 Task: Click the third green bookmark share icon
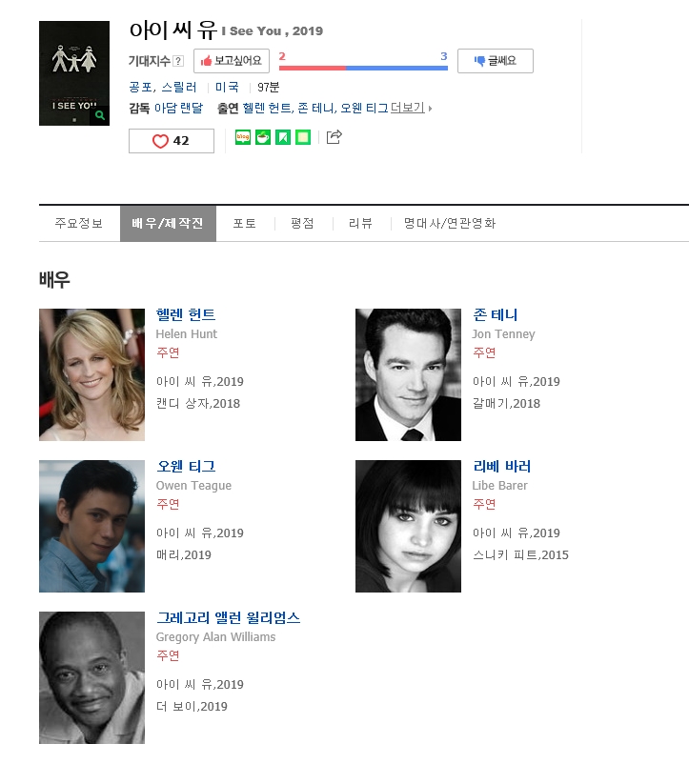pyautogui.click(x=282, y=138)
